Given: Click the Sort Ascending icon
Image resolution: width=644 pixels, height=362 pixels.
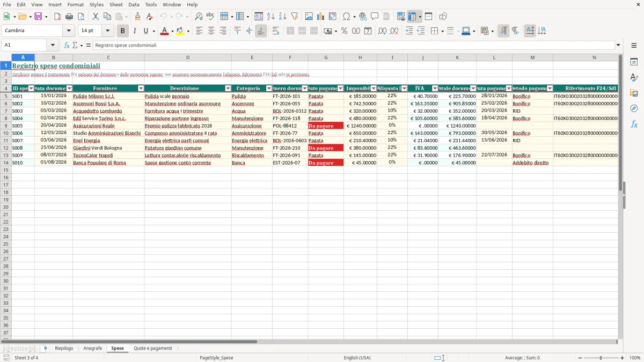Looking at the screenshot, I should point(270,17).
